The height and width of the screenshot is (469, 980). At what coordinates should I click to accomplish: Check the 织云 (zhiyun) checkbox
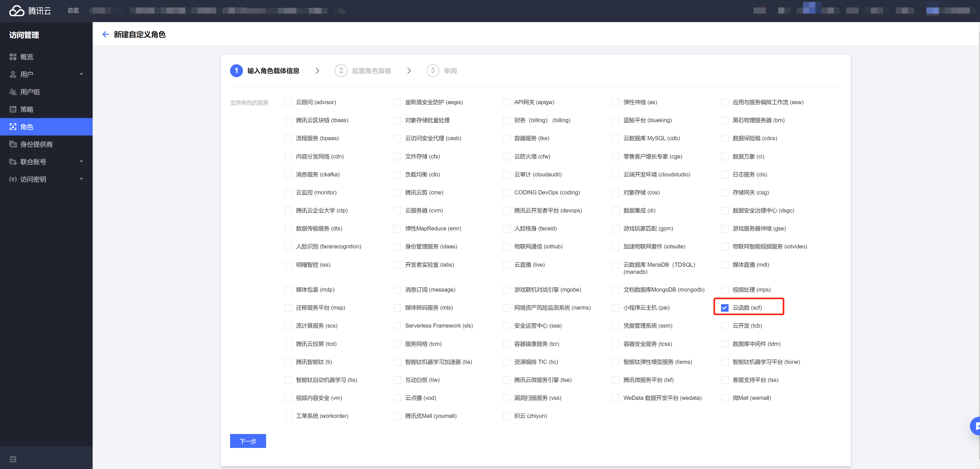click(x=506, y=416)
